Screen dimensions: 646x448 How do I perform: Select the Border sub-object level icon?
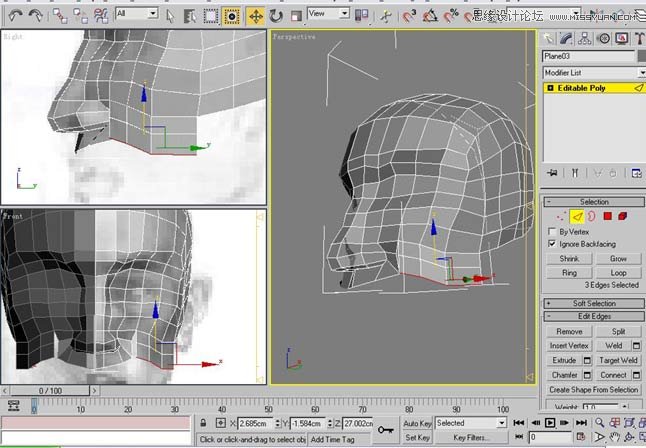coord(592,216)
